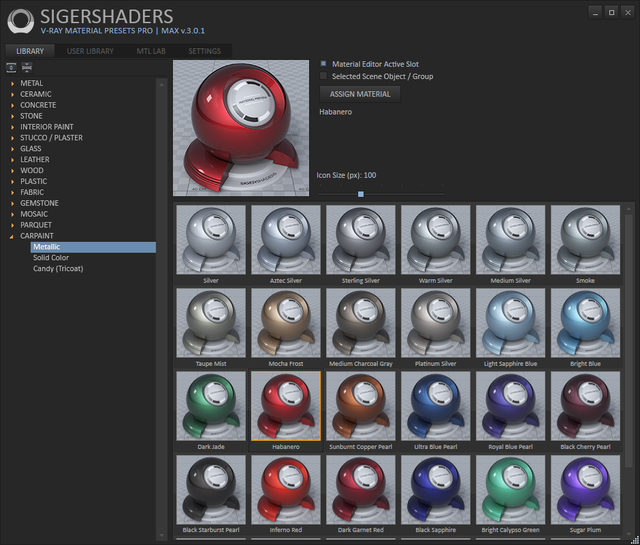Select the Taupe Mist material
This screenshot has height=545, width=640.
(x=211, y=323)
